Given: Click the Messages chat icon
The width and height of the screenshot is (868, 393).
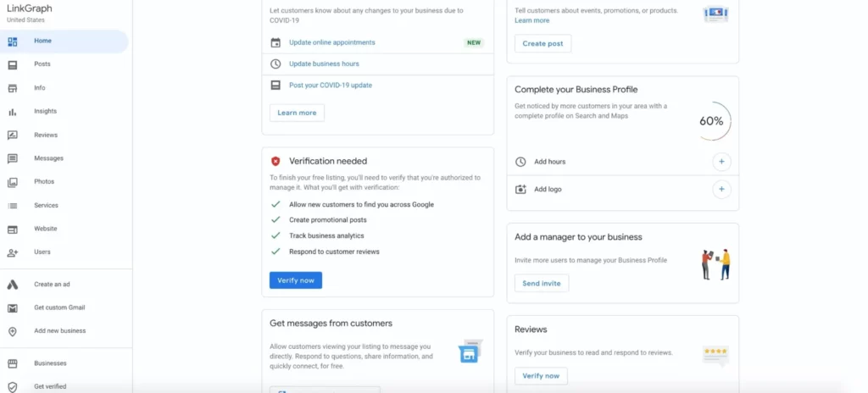Looking at the screenshot, I should 13,158.
